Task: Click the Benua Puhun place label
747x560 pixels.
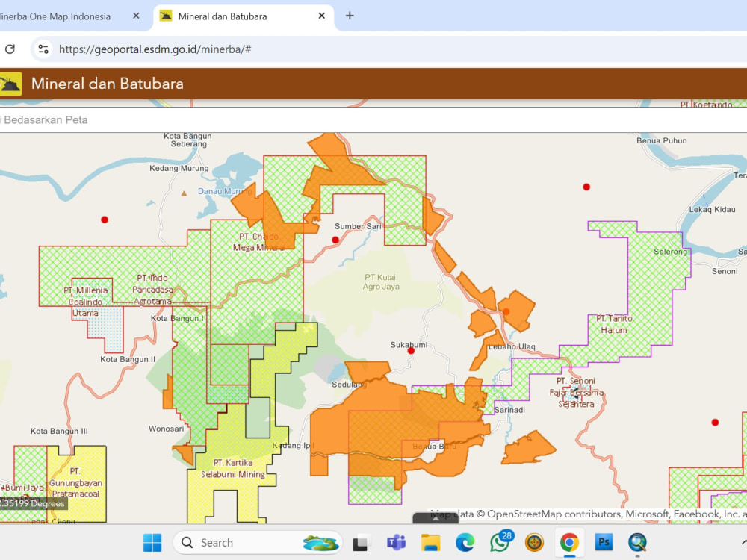Action: [x=662, y=140]
